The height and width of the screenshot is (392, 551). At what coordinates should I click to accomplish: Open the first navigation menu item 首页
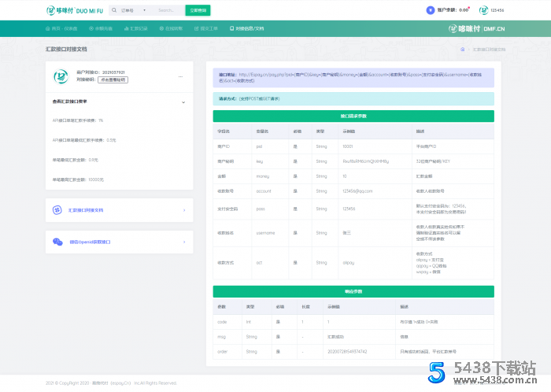point(61,28)
